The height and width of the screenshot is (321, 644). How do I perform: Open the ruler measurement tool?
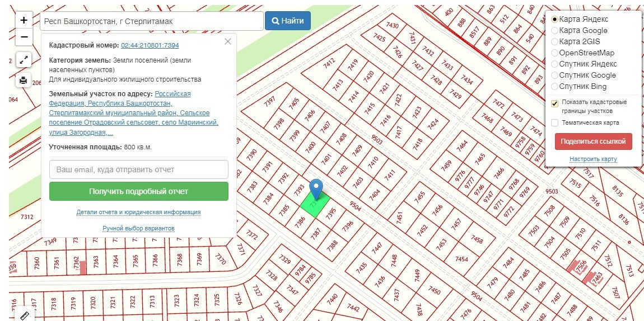point(25,315)
